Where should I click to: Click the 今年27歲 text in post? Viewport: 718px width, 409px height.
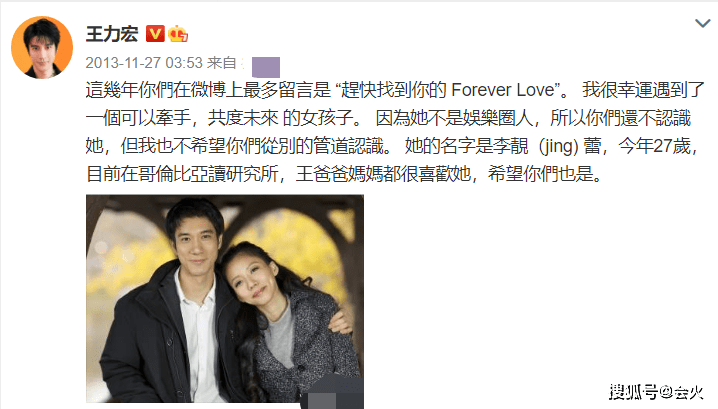tap(654, 146)
